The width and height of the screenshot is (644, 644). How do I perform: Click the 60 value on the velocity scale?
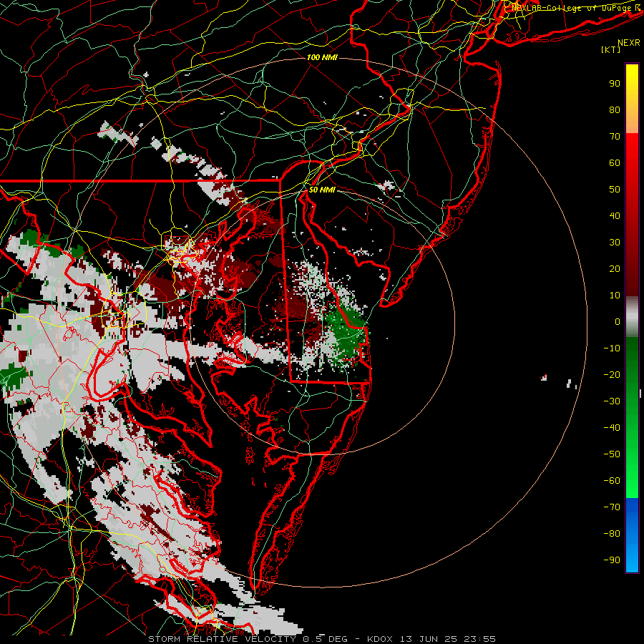pos(615,162)
